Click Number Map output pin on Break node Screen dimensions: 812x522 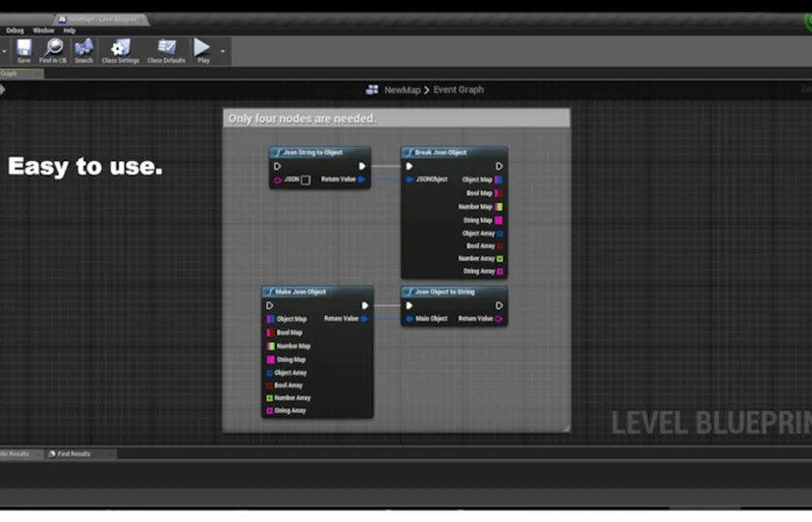pos(498,206)
